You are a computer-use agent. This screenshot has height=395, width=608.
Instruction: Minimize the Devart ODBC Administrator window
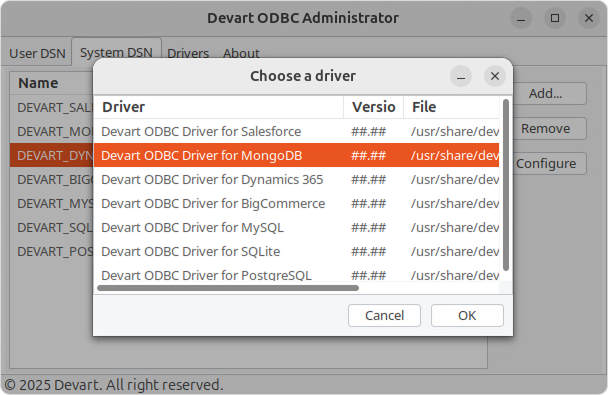pyautogui.click(x=521, y=18)
